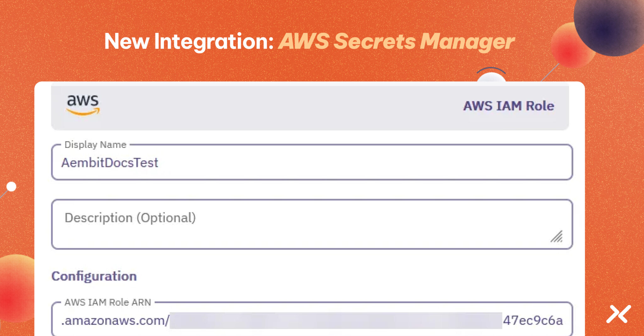Click the AWS IAM Role ARN label
The image size is (644, 336).
pos(107,302)
